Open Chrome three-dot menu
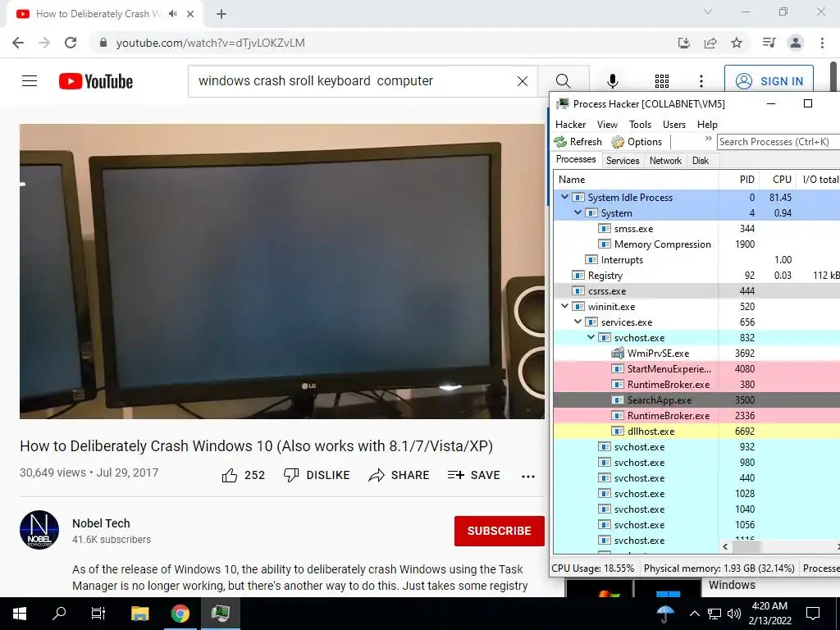Viewport: 840px width, 630px height. (x=822, y=43)
